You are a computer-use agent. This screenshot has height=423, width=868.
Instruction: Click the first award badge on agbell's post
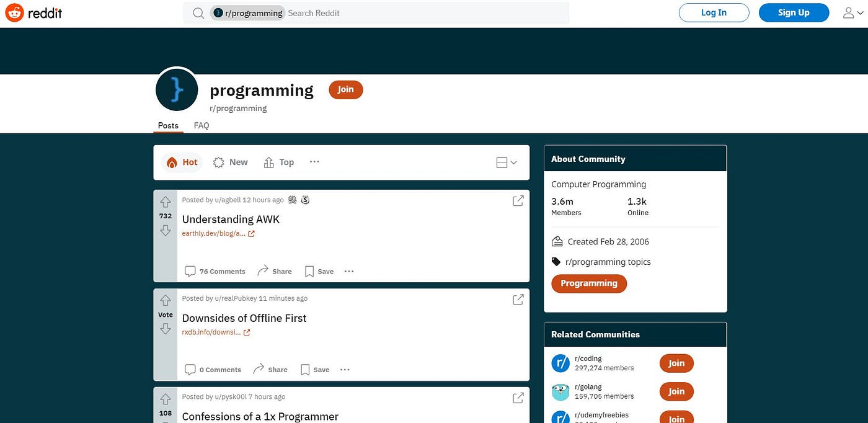[x=293, y=200]
